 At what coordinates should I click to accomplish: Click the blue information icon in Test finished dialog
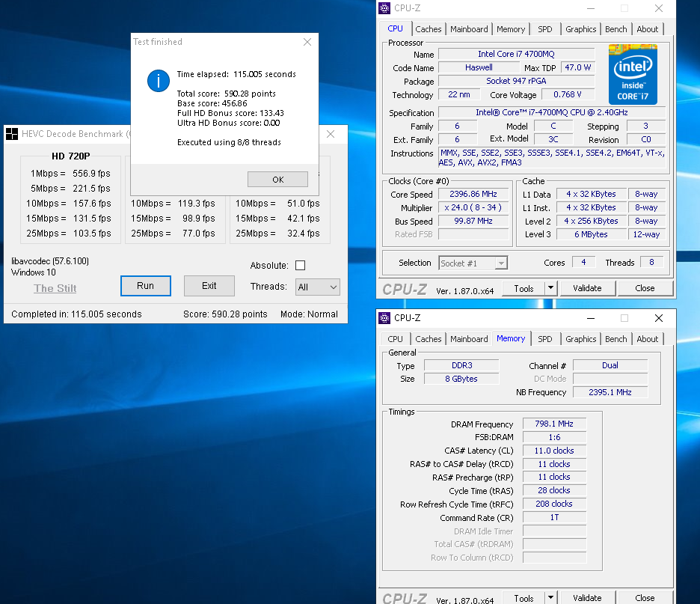tap(159, 81)
